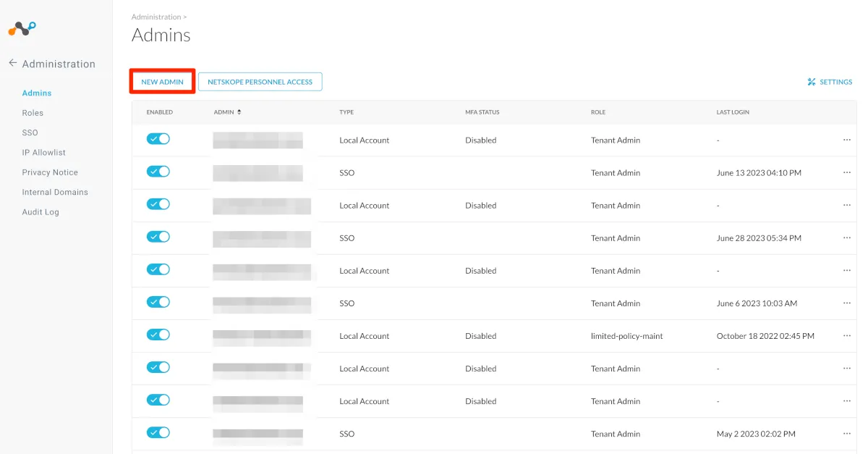Disable the first admin's enabled toggle

(x=158, y=139)
